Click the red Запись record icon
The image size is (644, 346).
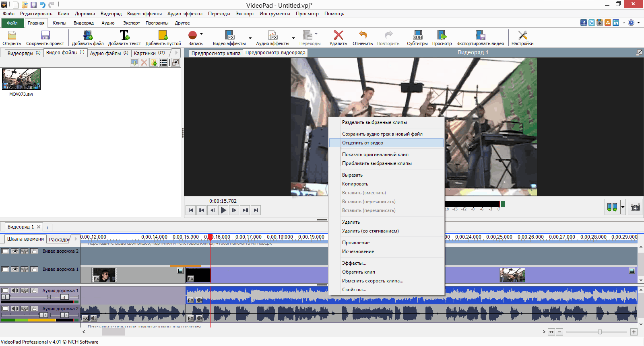pos(193,35)
